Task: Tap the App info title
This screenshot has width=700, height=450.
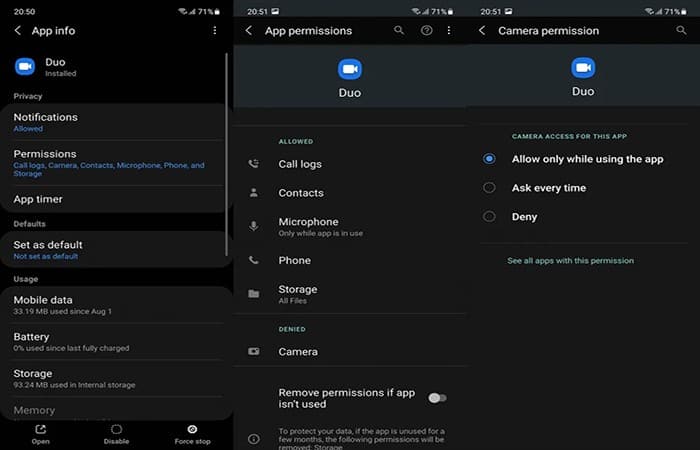Action: point(53,31)
